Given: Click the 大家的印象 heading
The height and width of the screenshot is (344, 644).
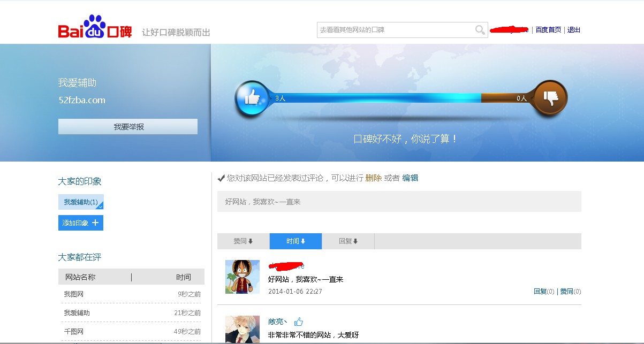Looking at the screenshot, I should click(80, 181).
